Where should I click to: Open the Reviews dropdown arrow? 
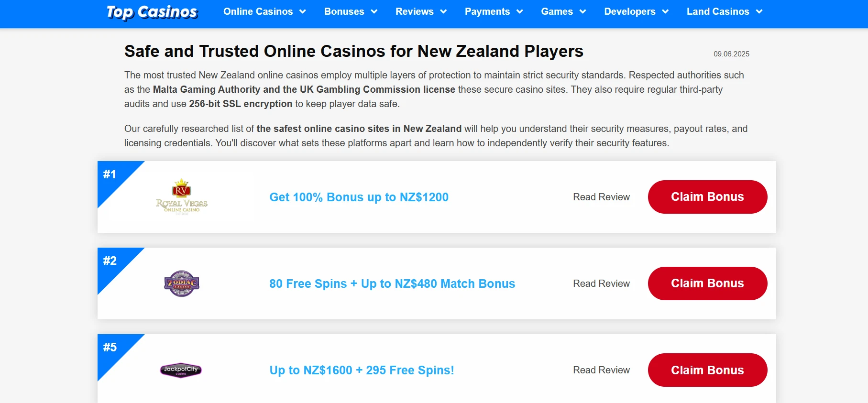pos(443,12)
